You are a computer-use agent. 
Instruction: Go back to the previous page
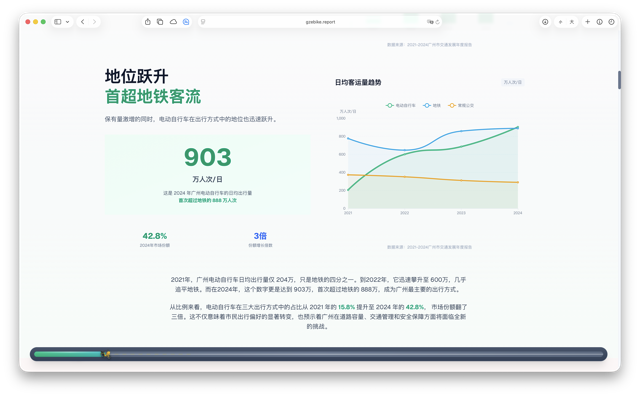click(83, 22)
